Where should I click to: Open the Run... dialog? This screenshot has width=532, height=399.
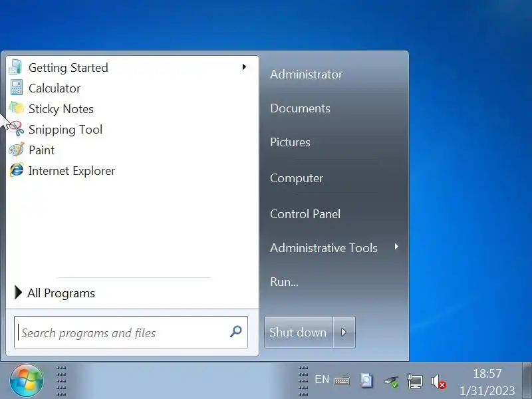coord(285,281)
